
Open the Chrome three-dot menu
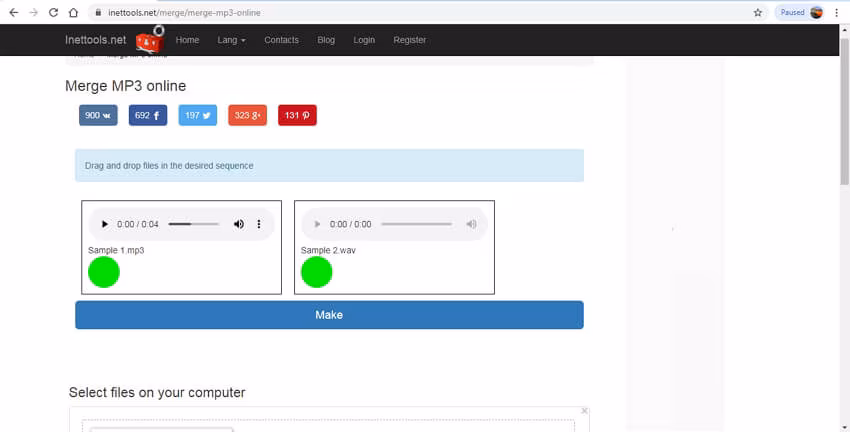pos(837,12)
